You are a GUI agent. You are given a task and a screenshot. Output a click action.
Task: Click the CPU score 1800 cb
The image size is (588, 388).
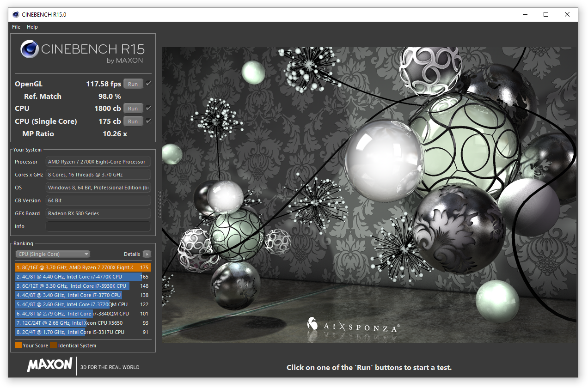[x=108, y=109]
